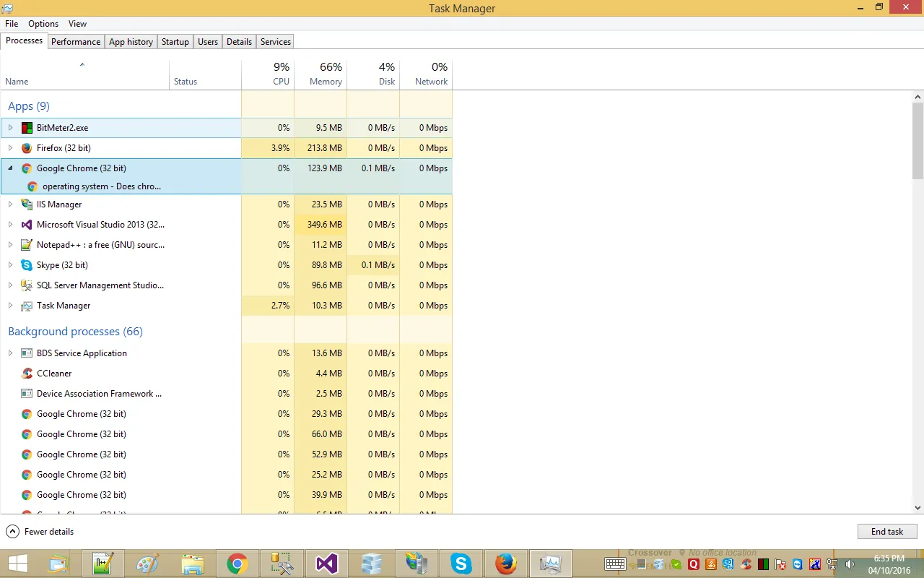Switch to the Performance tab
Screen dimensions: 924x578
(76, 42)
